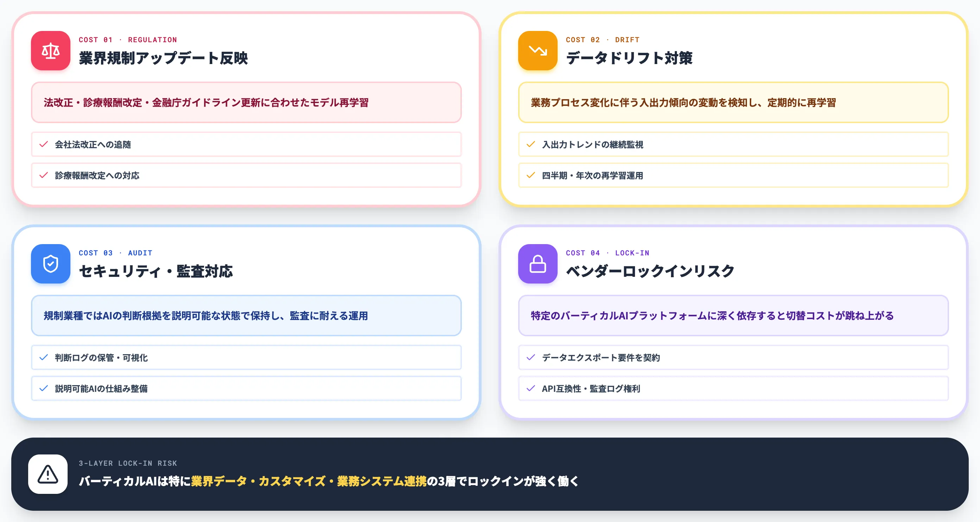Click the row text 診療報酬改定への対応
Image resolution: width=980 pixels, height=522 pixels.
[x=97, y=175]
